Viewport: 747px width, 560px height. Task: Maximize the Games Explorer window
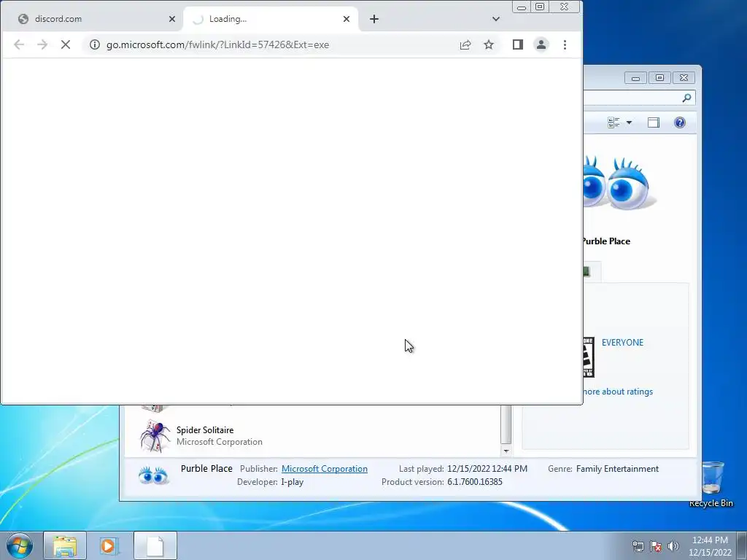pos(659,78)
